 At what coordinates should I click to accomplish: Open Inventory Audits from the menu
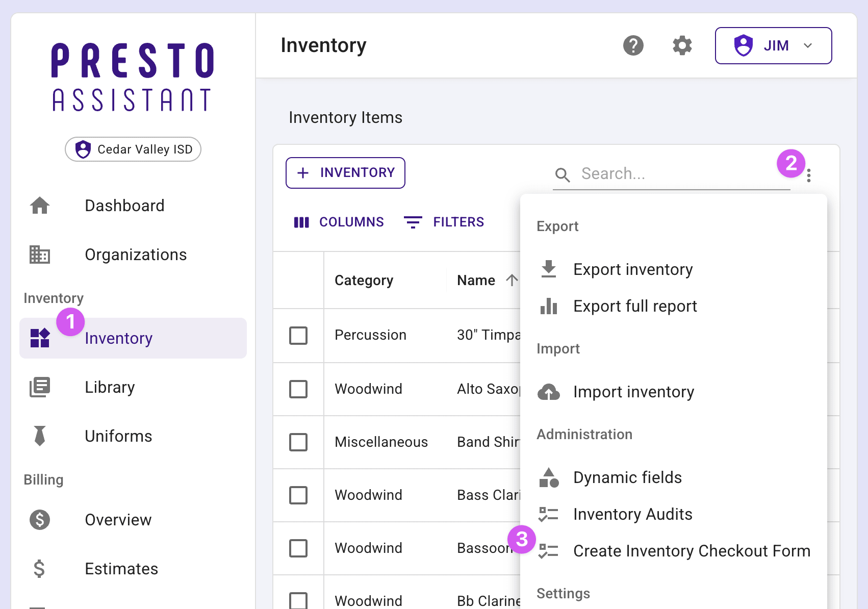(673, 514)
